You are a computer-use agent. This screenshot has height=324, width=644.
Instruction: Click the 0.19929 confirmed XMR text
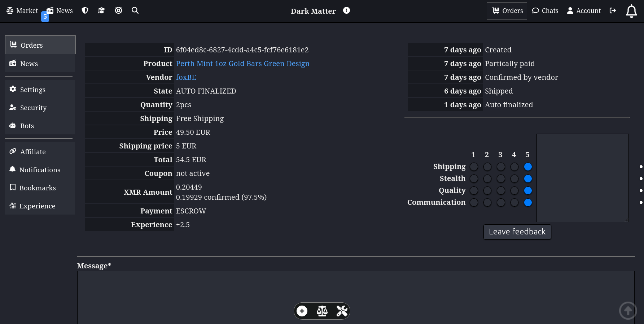(221, 197)
